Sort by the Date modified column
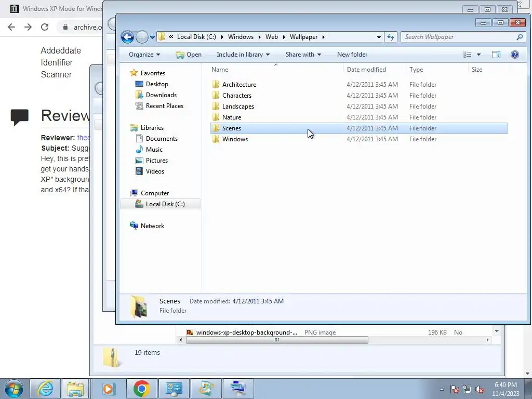 pos(375,70)
